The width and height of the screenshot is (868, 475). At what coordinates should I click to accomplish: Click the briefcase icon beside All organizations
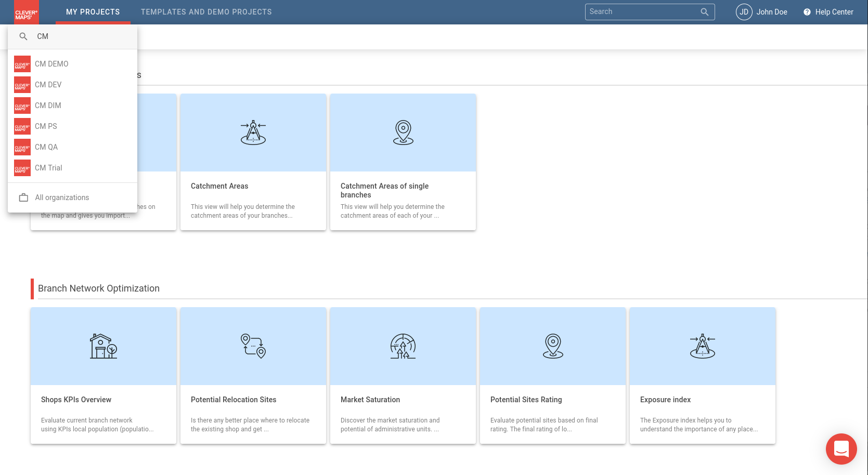tap(23, 197)
